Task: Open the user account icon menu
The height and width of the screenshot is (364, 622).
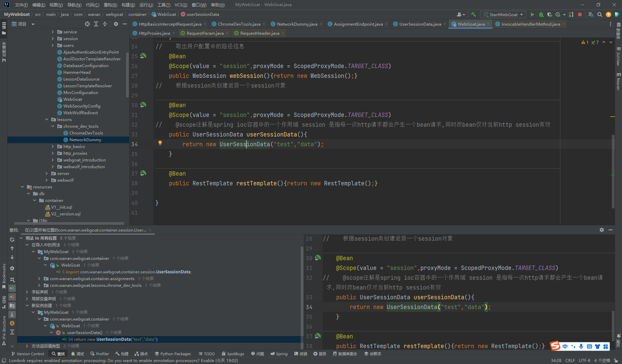Action: (461, 14)
